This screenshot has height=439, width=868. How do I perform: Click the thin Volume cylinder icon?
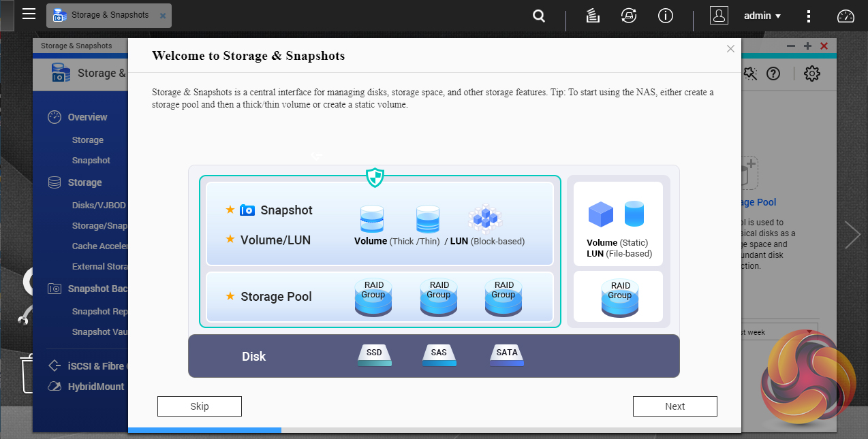(428, 219)
